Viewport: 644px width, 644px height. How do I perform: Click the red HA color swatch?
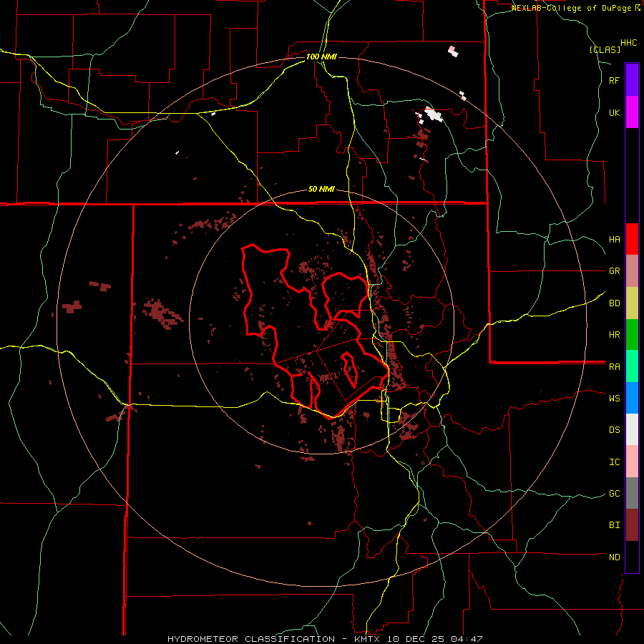pos(632,239)
